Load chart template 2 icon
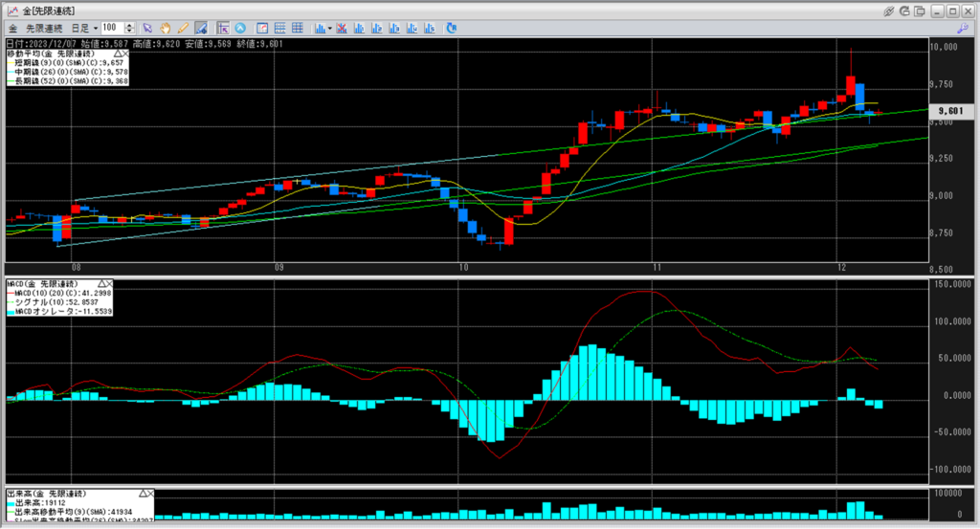The width and height of the screenshot is (980, 529). pos(376,28)
